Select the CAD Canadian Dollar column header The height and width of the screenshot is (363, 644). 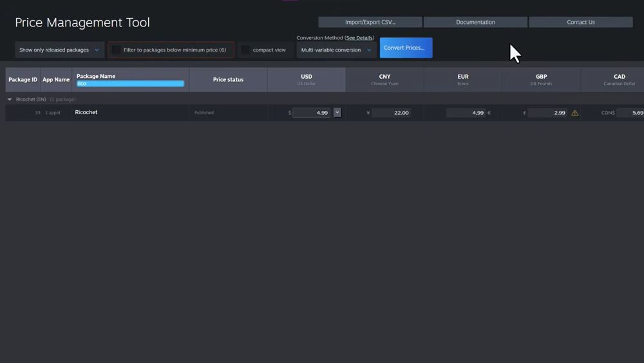613,80
